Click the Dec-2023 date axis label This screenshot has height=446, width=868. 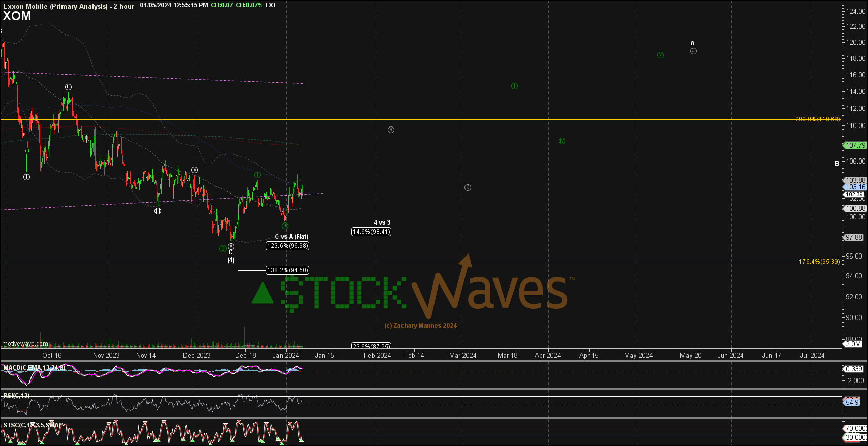tap(197, 355)
